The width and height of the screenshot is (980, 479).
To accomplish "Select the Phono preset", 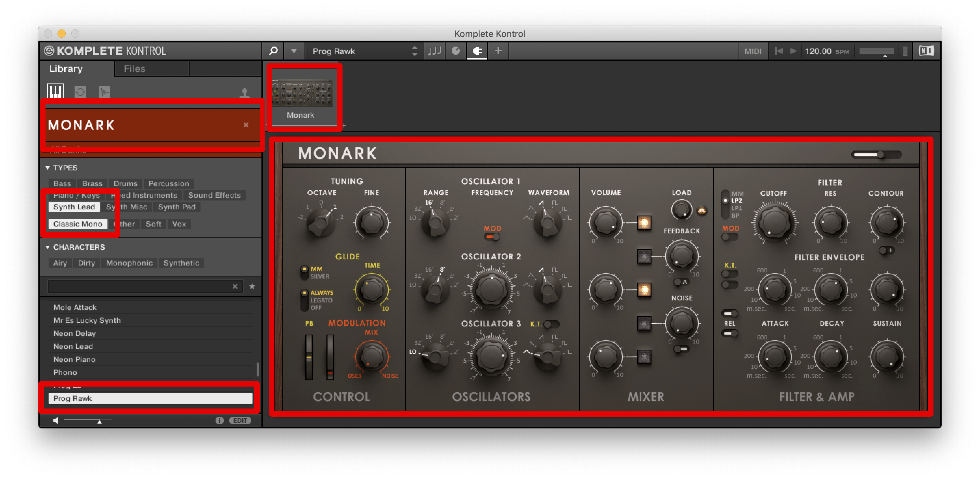I will point(150,373).
